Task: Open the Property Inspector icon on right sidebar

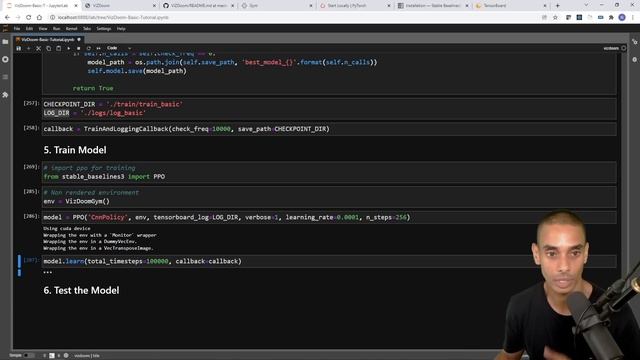Action: coord(635,42)
